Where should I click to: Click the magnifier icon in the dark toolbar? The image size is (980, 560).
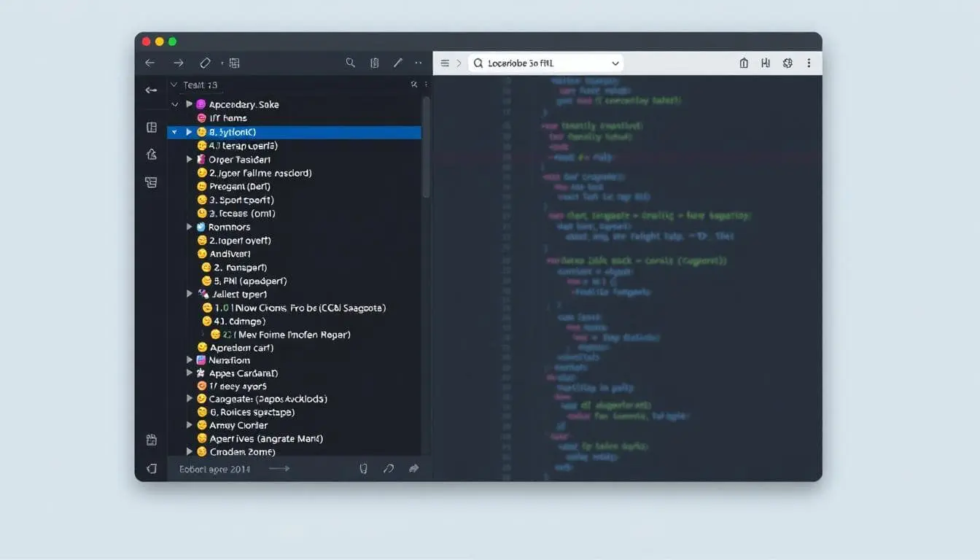click(351, 63)
